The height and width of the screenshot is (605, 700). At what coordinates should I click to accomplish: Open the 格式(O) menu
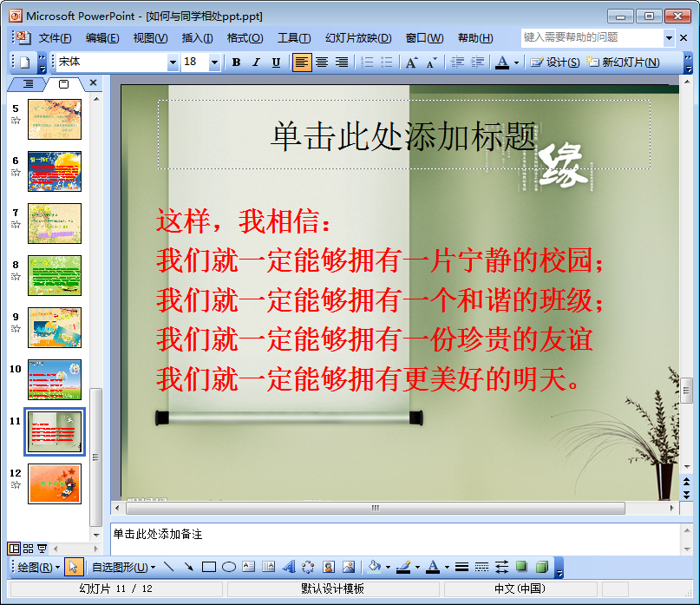(x=245, y=38)
